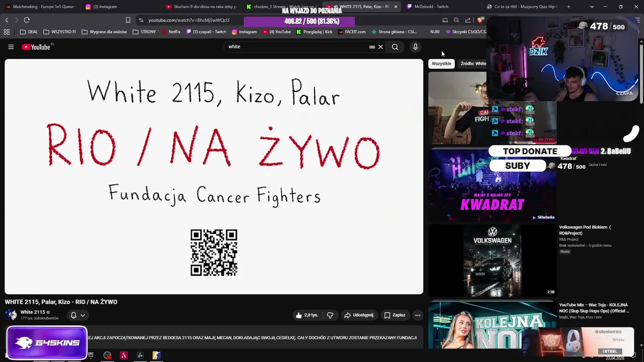Open the Volkswagen video thumbnail
This screenshot has width=644, height=362.
[x=492, y=260]
